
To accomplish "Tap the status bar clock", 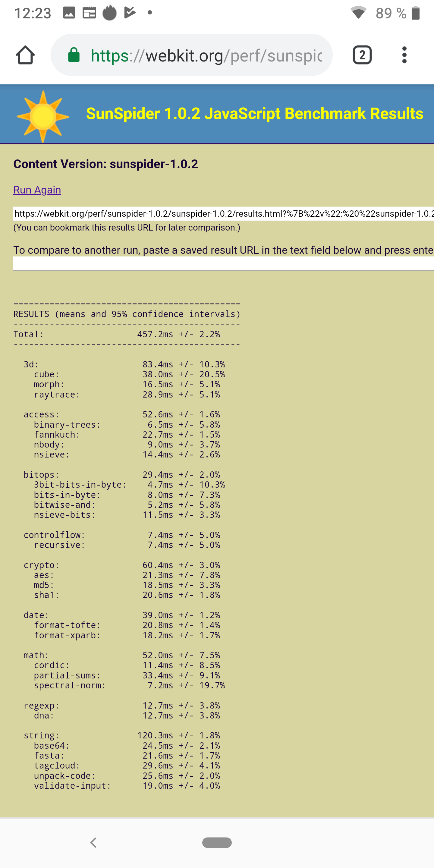I will [33, 13].
